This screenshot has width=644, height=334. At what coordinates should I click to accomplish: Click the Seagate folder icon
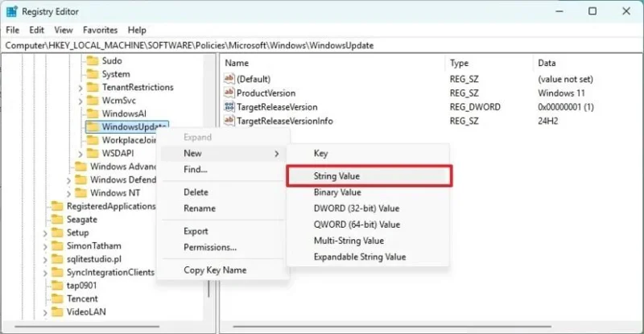(57, 220)
